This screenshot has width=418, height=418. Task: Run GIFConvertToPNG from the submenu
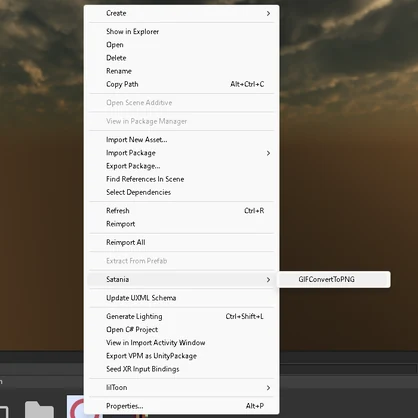point(334,279)
